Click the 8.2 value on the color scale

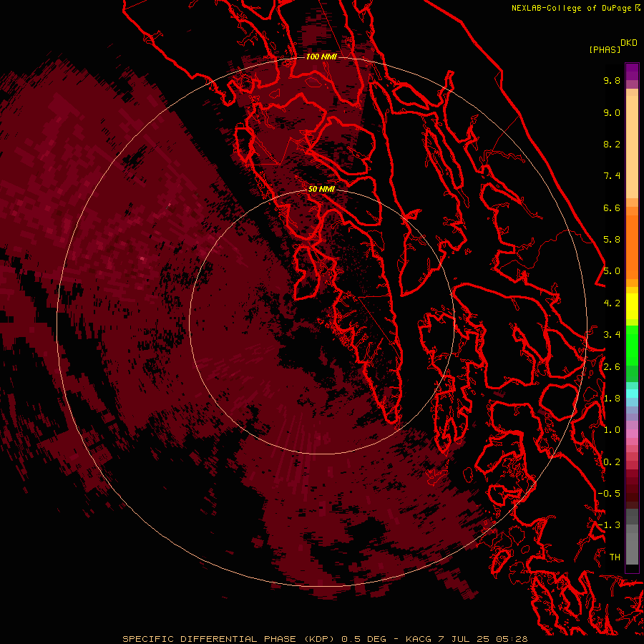pyautogui.click(x=612, y=144)
